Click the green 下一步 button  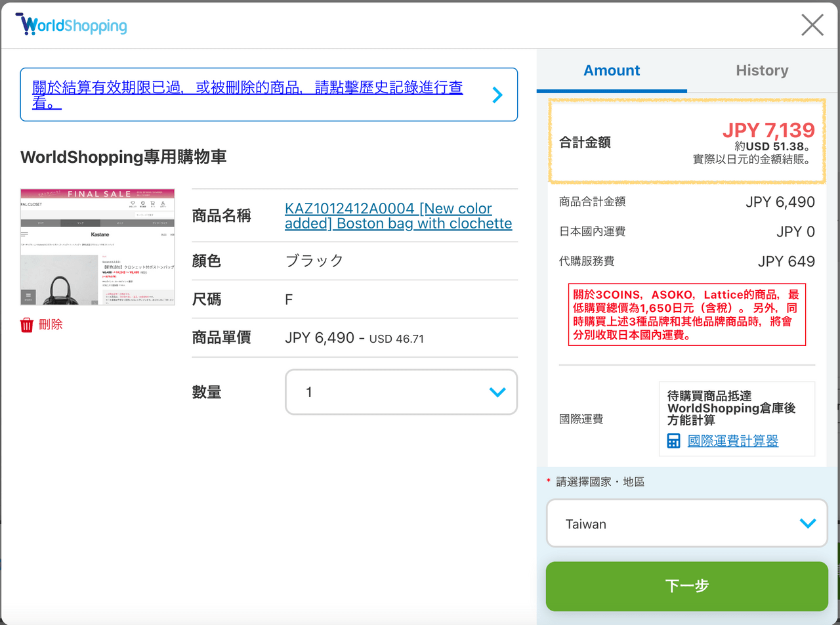(687, 586)
